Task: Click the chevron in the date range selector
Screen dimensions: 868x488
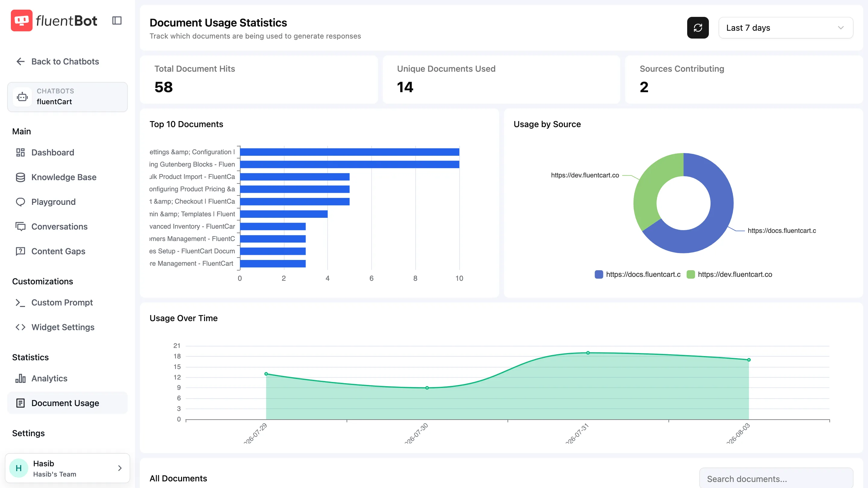Action: click(x=841, y=28)
